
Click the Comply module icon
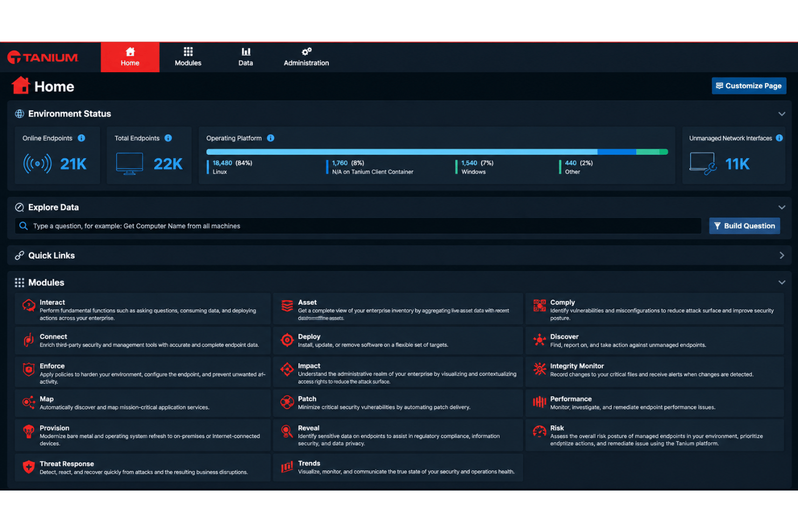coord(539,306)
